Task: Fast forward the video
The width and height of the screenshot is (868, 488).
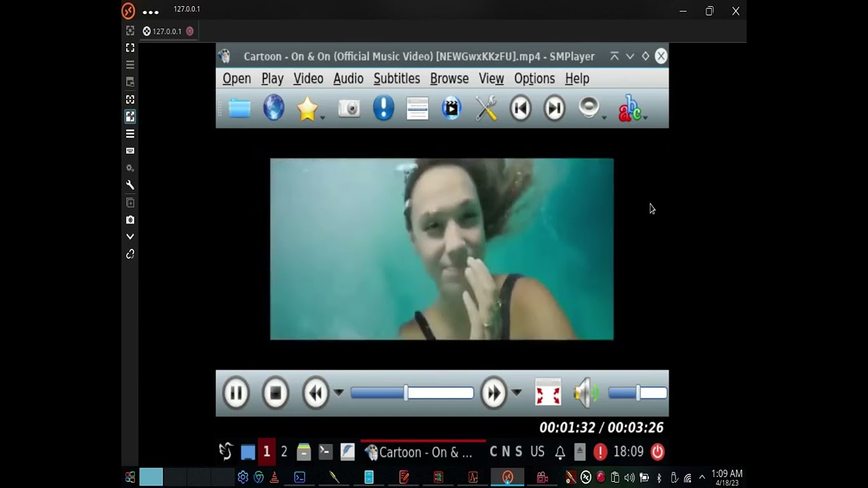Action: pos(494,393)
